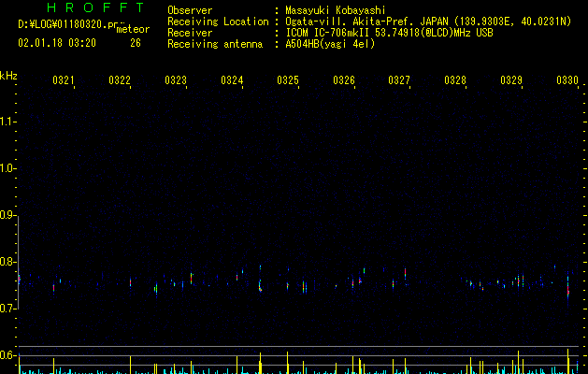
Task: Click the 0324 time marker
Action: coord(232,80)
